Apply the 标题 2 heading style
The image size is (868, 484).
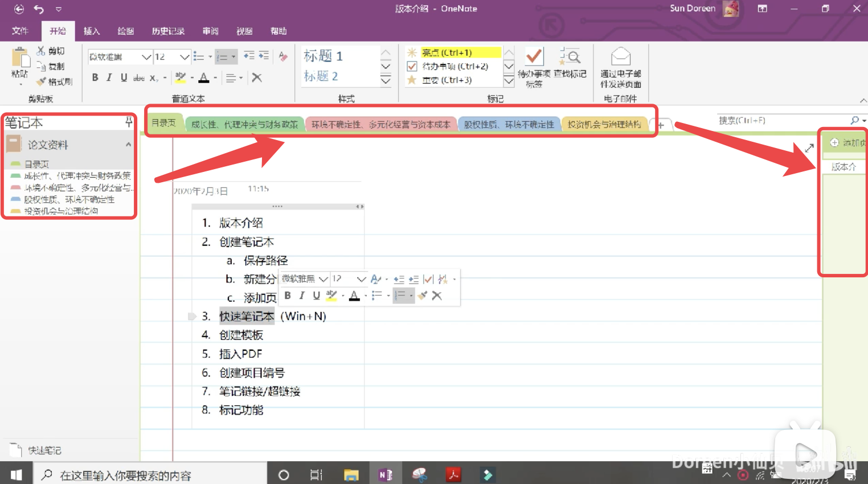coord(321,76)
